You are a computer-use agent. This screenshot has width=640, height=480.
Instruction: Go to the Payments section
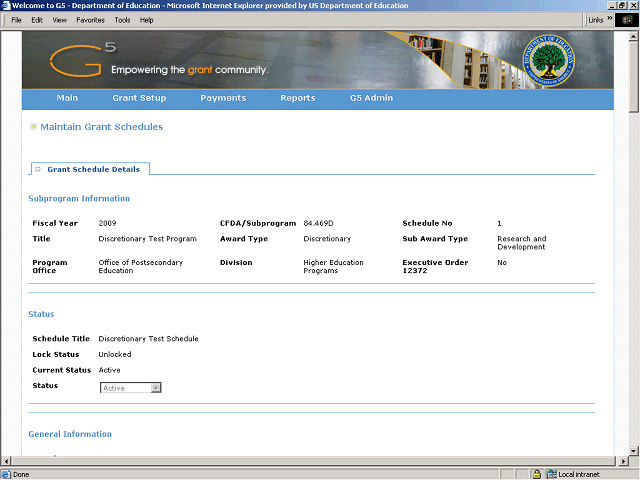[222, 98]
